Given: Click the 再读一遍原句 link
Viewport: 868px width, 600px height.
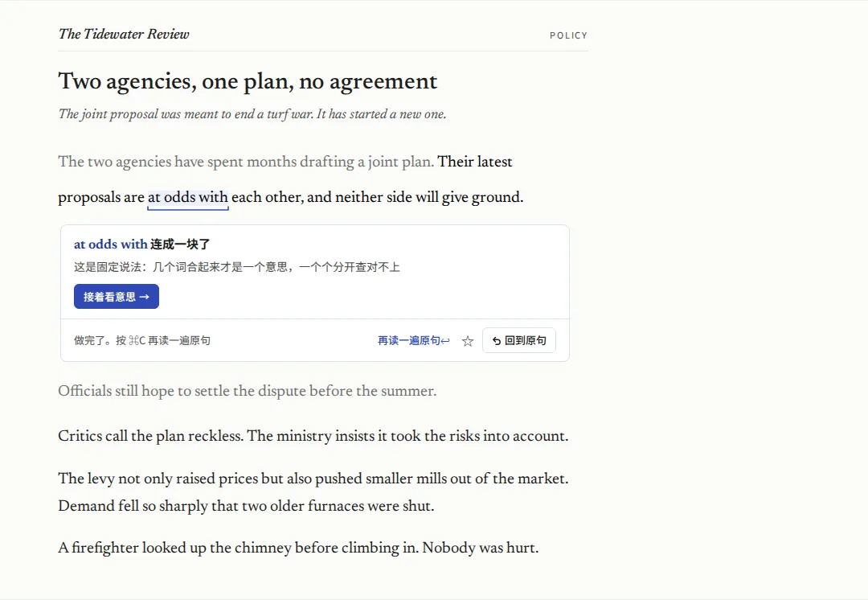Looking at the screenshot, I should coord(414,340).
